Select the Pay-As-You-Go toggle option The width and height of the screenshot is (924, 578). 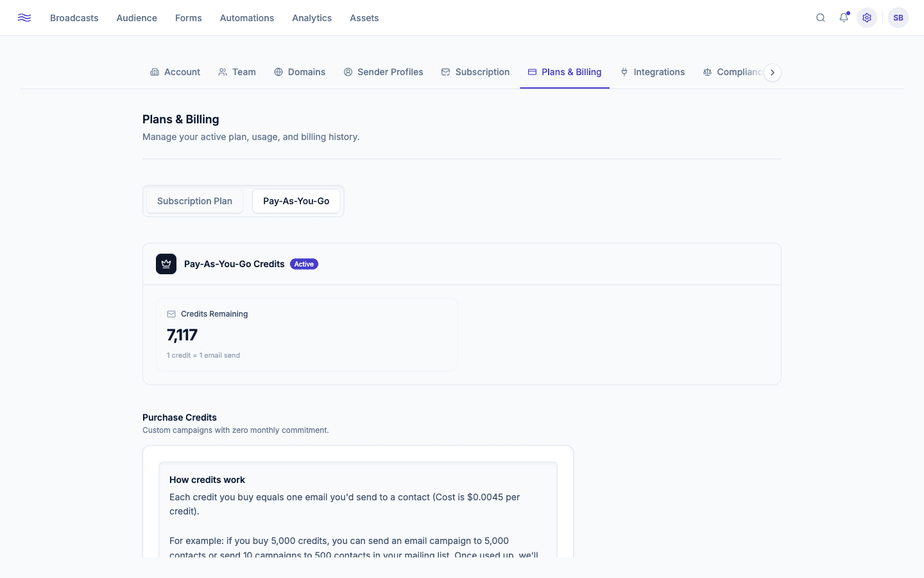(x=296, y=201)
